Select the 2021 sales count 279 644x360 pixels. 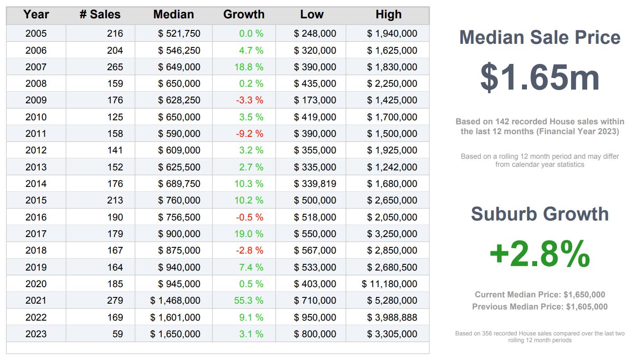pos(115,301)
